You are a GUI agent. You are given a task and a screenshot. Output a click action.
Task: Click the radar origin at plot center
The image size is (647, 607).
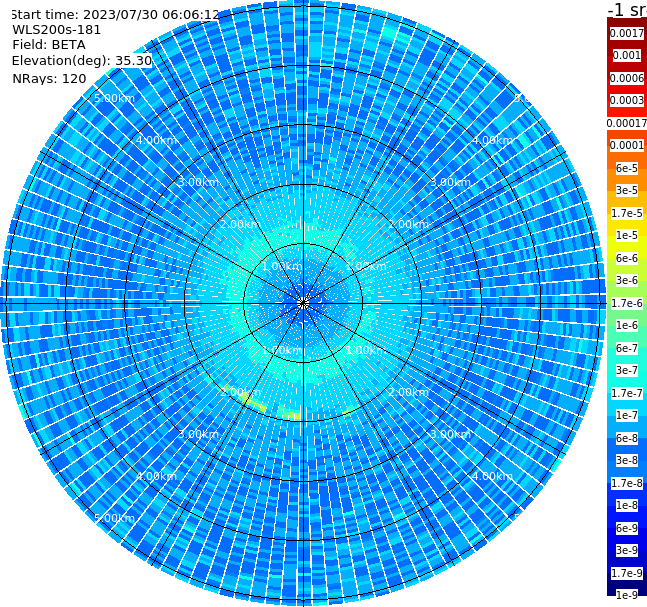[x=303, y=303]
